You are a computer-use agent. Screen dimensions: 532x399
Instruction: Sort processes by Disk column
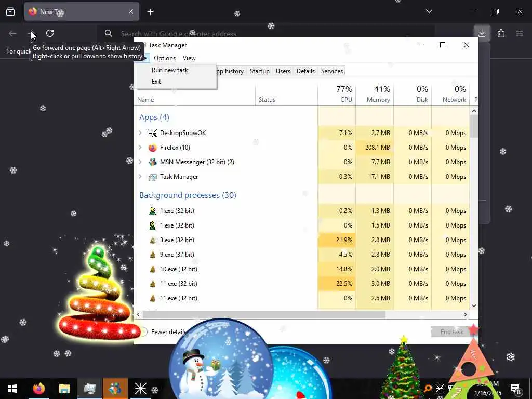click(x=413, y=94)
